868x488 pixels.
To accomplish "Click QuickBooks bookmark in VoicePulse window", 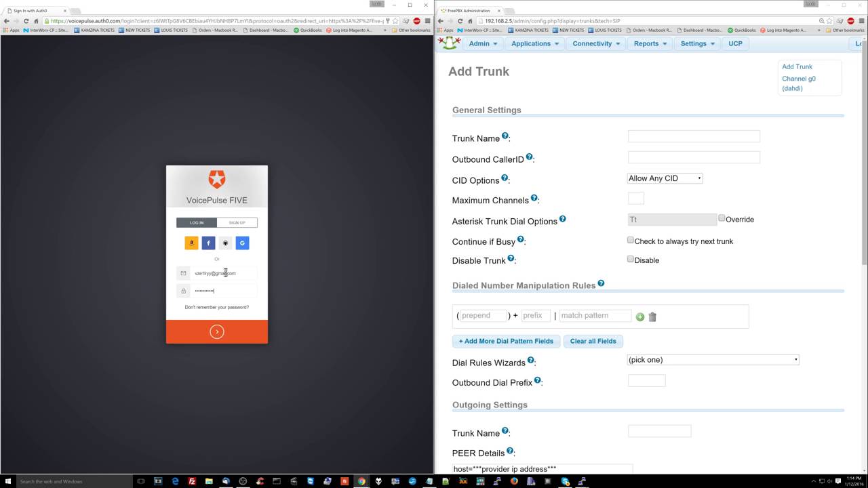I will (308, 30).
